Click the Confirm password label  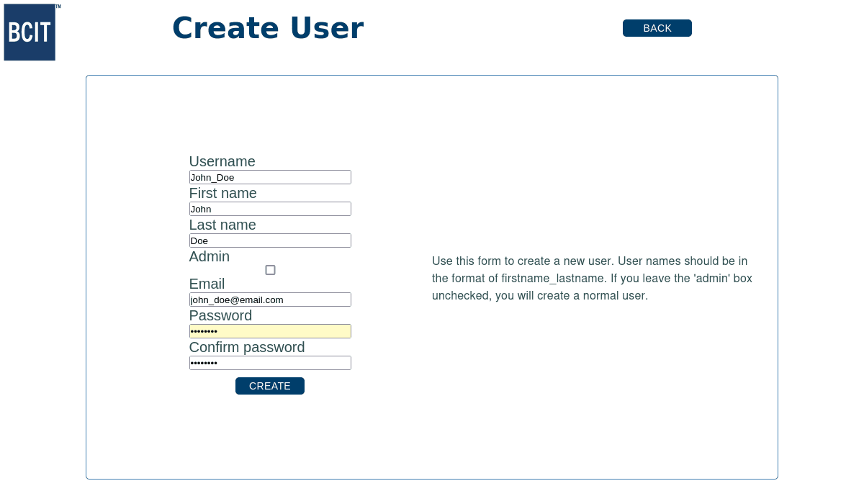[x=247, y=347]
